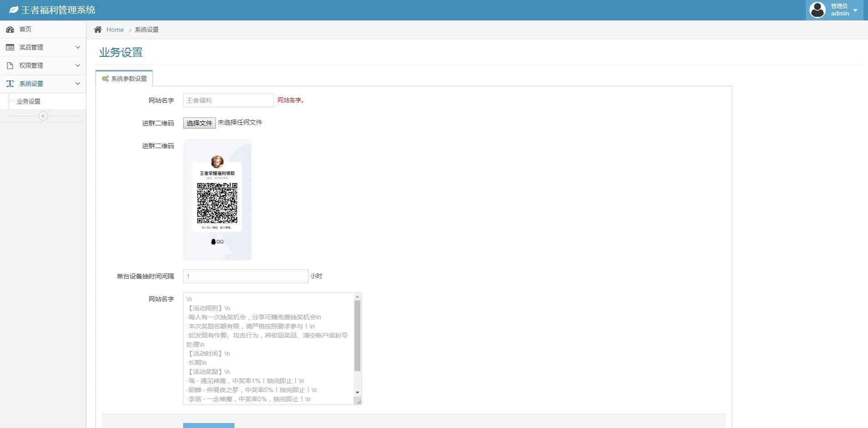Switch to the 系统参数设置 tab
Image resolution: width=868 pixels, height=428 pixels.
click(129, 78)
